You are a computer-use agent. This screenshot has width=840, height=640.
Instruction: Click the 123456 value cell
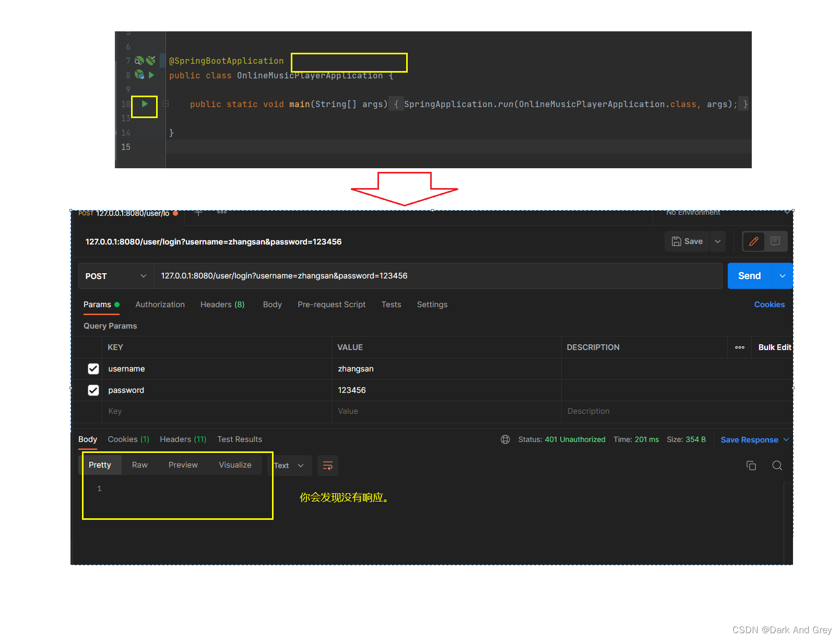[x=446, y=390]
